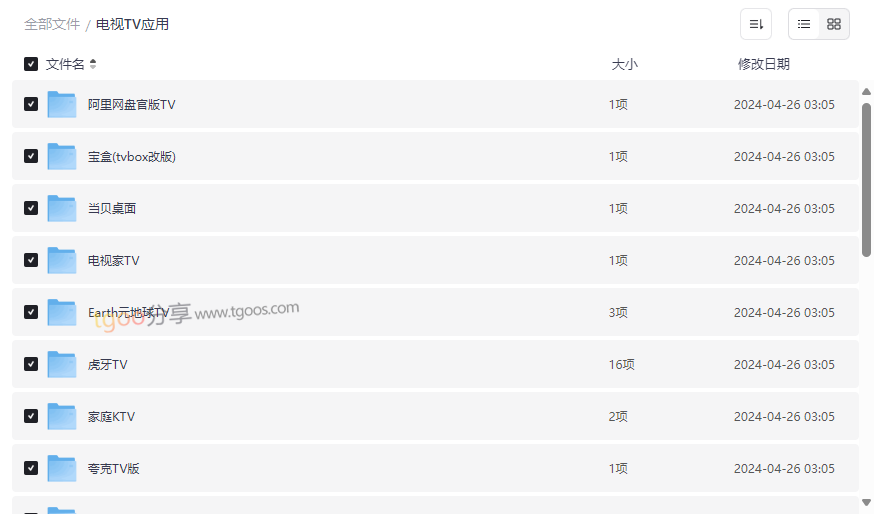Click the 修改日期 column header
The width and height of the screenshot is (874, 514).
tap(764, 64)
